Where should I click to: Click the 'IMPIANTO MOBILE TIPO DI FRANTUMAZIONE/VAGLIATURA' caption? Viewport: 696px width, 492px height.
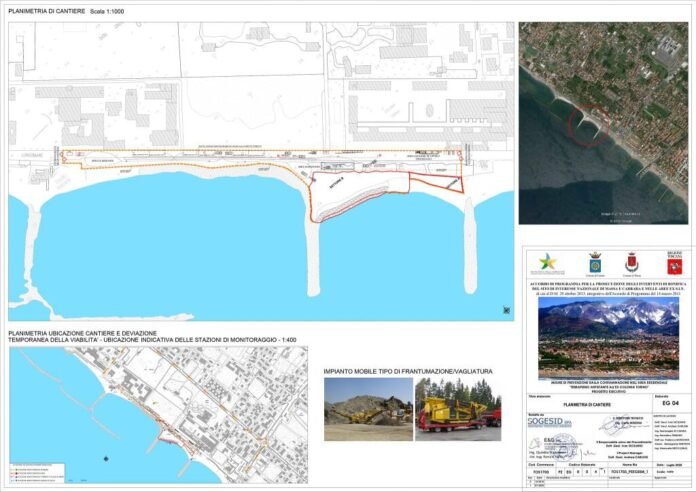408,372
